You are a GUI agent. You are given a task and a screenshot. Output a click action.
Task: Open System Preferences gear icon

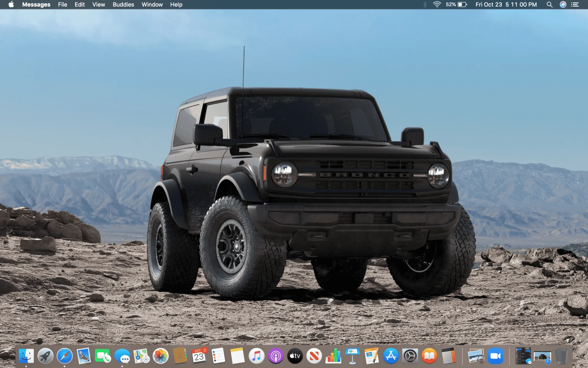[x=410, y=356]
